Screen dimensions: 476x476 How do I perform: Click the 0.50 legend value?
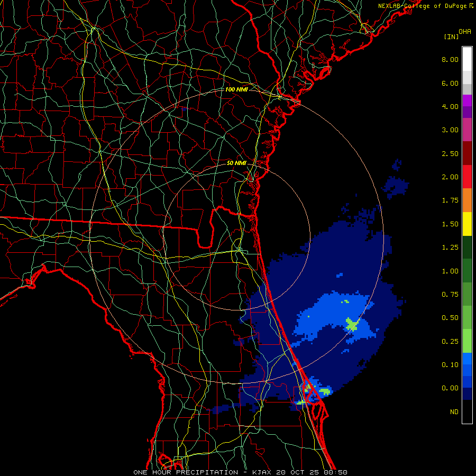point(450,318)
